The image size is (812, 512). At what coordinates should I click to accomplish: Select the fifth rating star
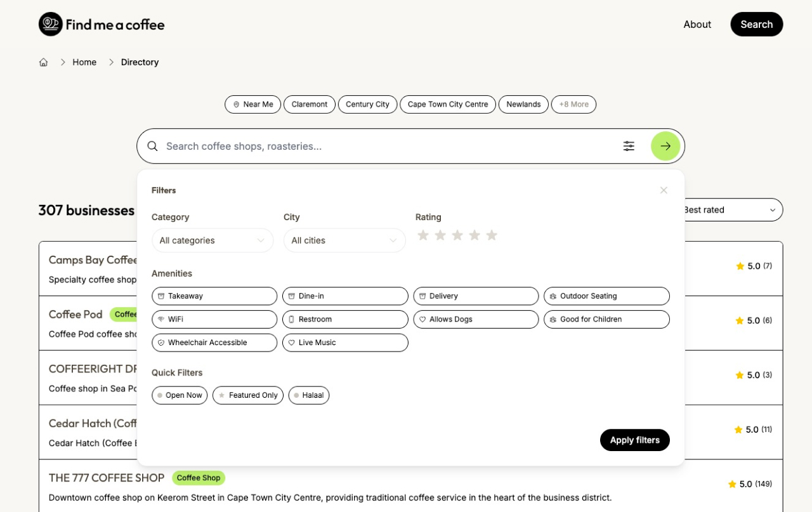pyautogui.click(x=492, y=235)
